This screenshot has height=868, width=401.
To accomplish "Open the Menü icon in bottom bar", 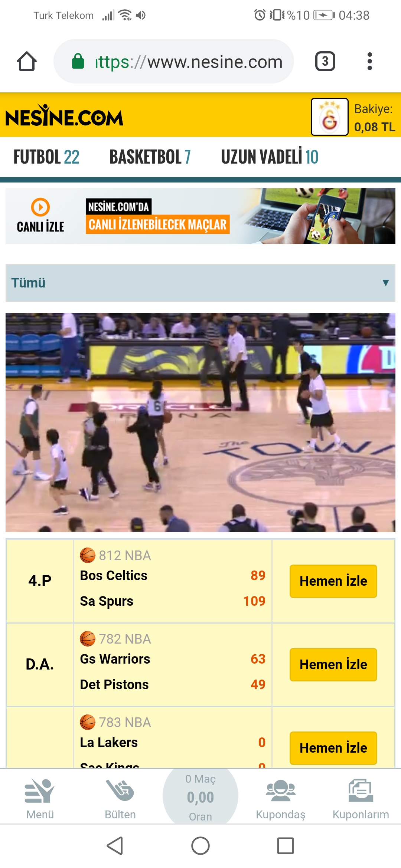I will pos(40,798).
